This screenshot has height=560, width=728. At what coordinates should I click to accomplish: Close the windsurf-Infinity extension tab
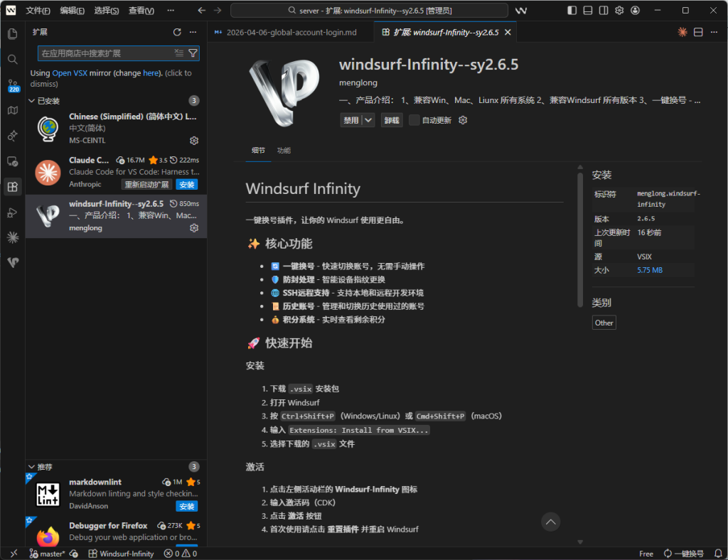point(508,32)
